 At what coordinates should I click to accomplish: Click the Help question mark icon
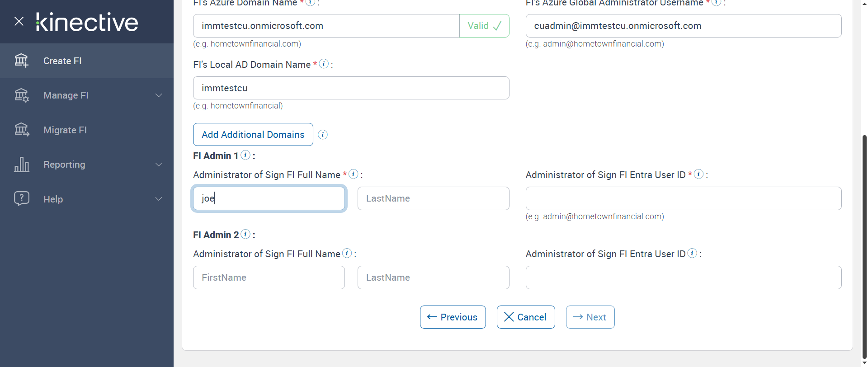point(21,198)
